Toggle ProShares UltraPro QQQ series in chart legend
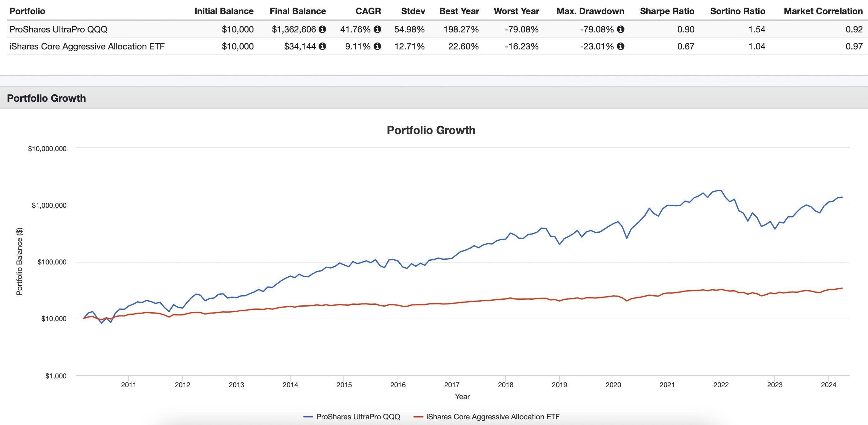This screenshot has height=425, width=868. pyautogui.click(x=358, y=416)
